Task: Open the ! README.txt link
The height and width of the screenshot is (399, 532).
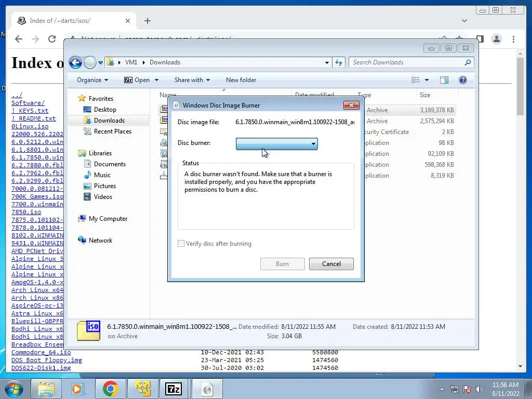Action: pos(34,118)
